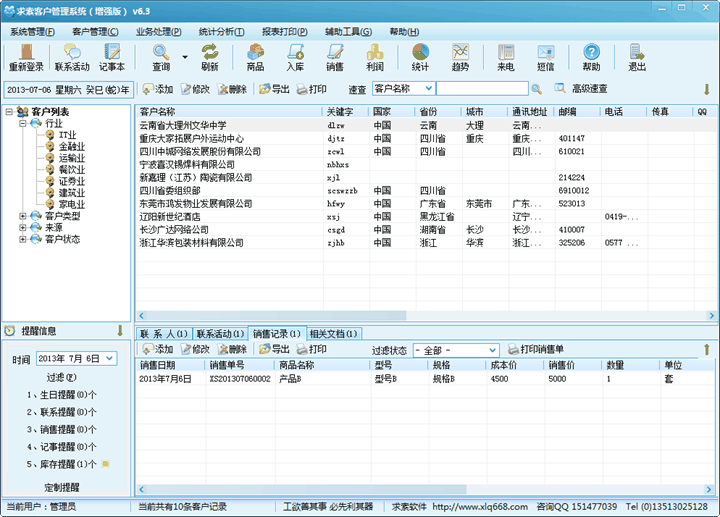
Task: Click the 统计 pie chart icon
Action: click(420, 57)
